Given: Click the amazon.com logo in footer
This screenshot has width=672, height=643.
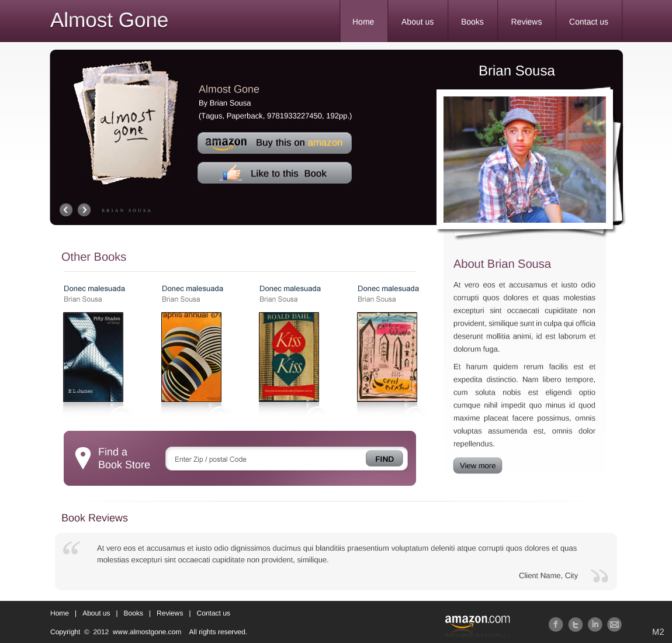Looking at the screenshot, I should 477,621.
